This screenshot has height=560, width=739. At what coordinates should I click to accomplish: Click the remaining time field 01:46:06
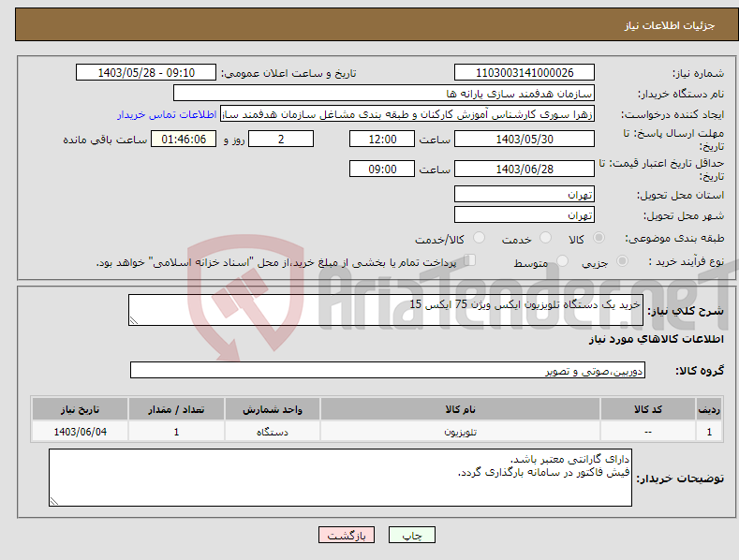[184, 139]
